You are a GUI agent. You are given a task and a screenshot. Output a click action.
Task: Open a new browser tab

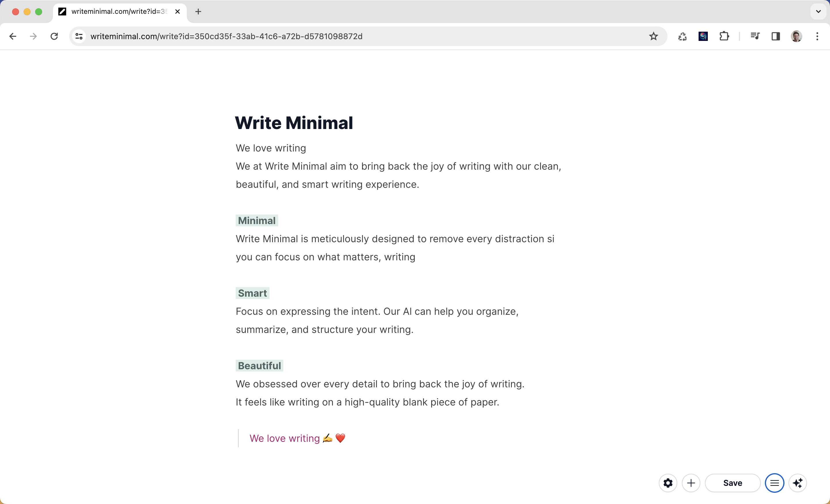tap(198, 12)
